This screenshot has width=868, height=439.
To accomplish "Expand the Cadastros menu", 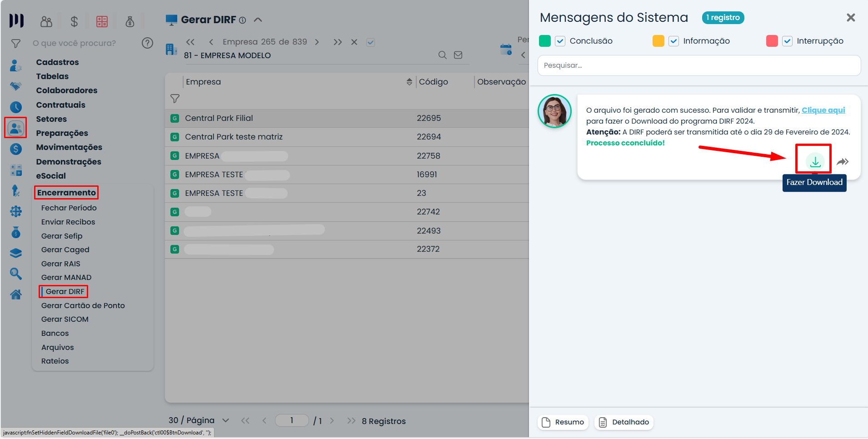I will click(57, 62).
